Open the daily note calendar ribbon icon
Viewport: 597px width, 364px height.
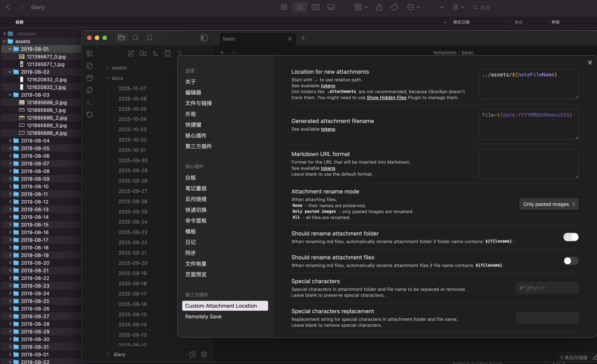click(89, 78)
